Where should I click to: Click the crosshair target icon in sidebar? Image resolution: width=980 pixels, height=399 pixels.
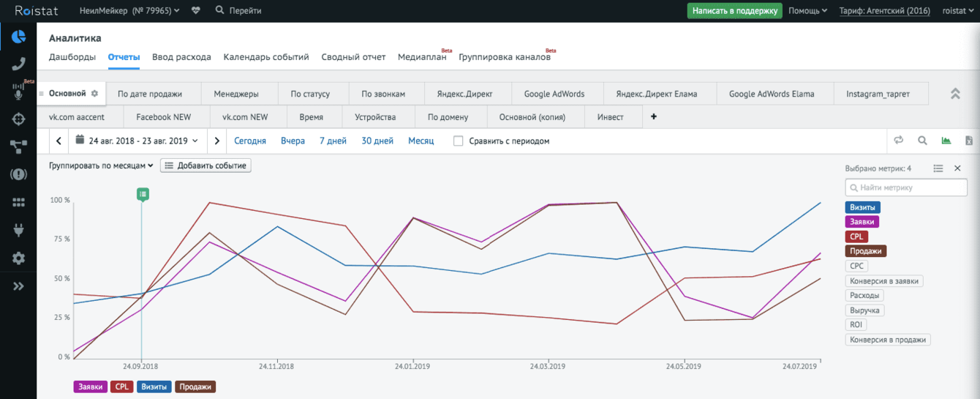coord(18,119)
